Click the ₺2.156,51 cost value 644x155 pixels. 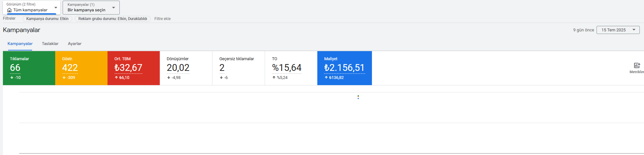click(x=344, y=68)
